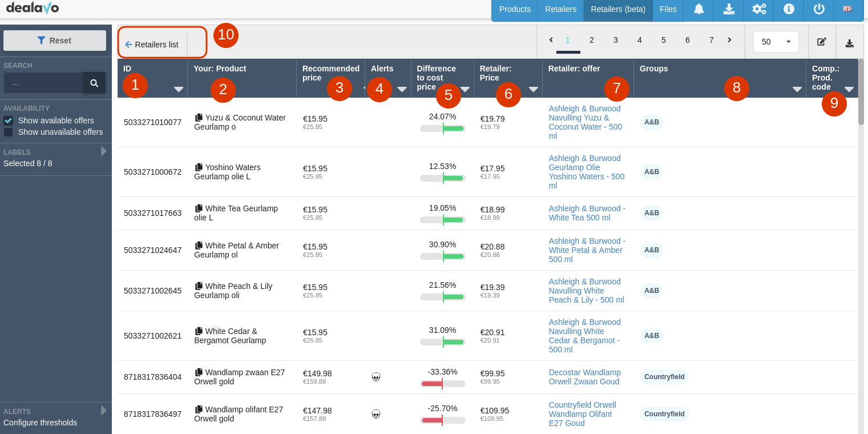Go to page 5 of results

point(664,40)
